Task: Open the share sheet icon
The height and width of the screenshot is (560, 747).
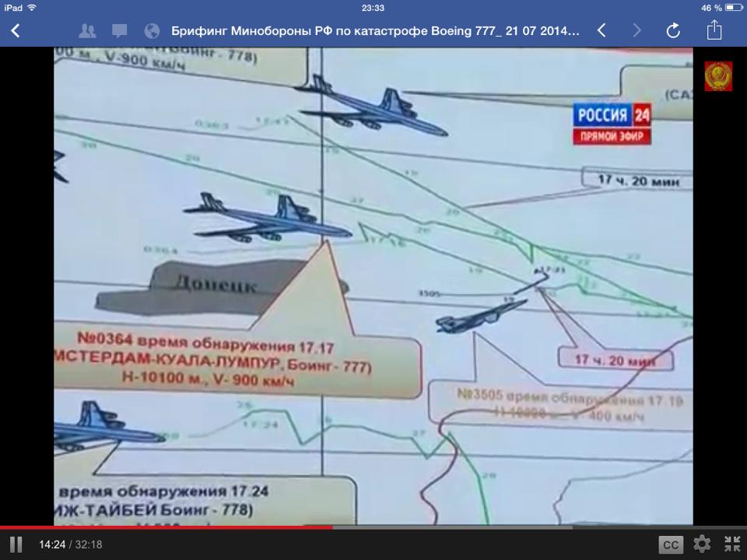Action: click(x=714, y=30)
